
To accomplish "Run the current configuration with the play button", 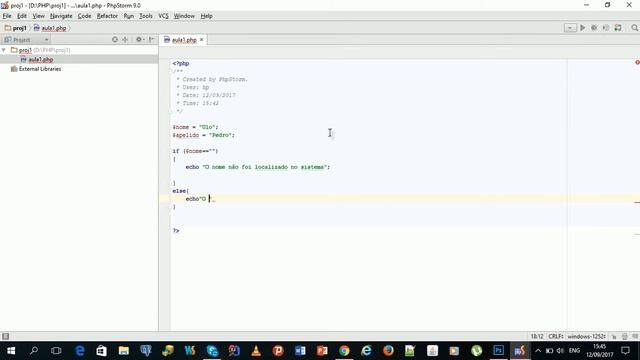I will 582,28.
